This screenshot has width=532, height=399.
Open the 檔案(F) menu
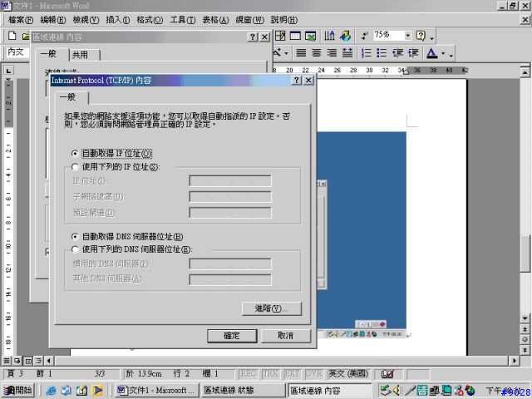click(x=20, y=20)
